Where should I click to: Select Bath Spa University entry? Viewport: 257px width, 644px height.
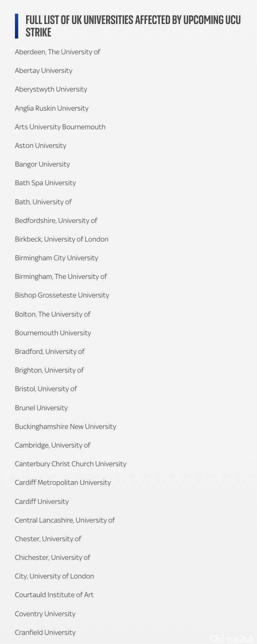45,183
